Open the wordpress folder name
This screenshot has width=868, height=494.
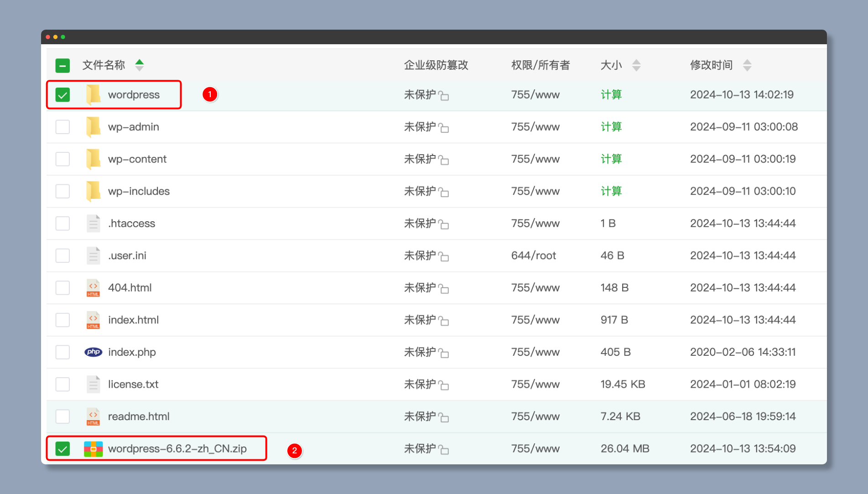pyautogui.click(x=134, y=95)
